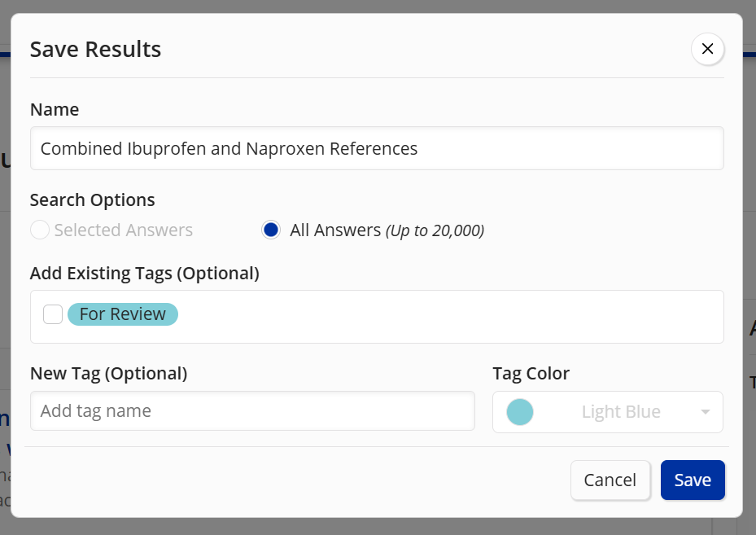The image size is (756, 535).
Task: Cancel saving the results
Action: (x=610, y=480)
